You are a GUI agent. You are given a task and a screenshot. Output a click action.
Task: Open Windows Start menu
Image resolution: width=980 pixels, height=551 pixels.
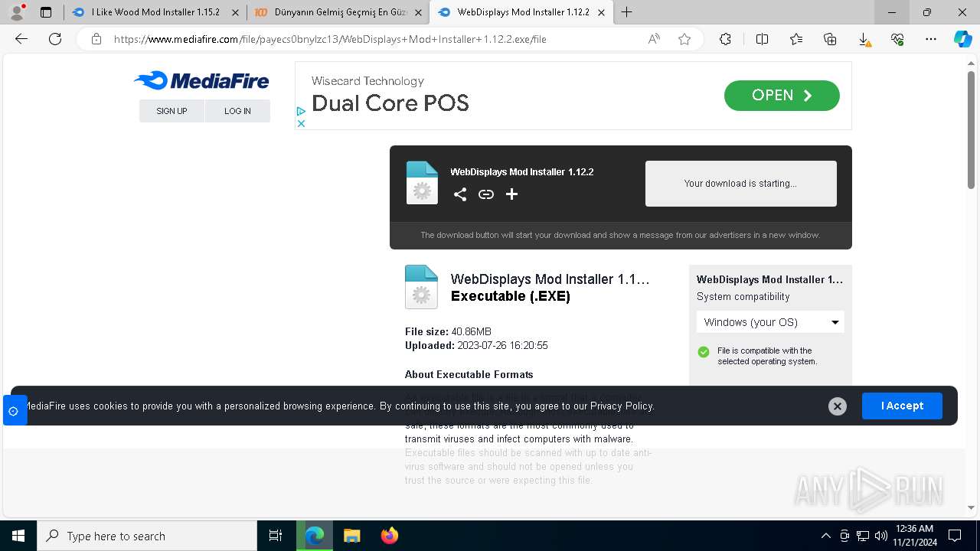[x=18, y=536]
